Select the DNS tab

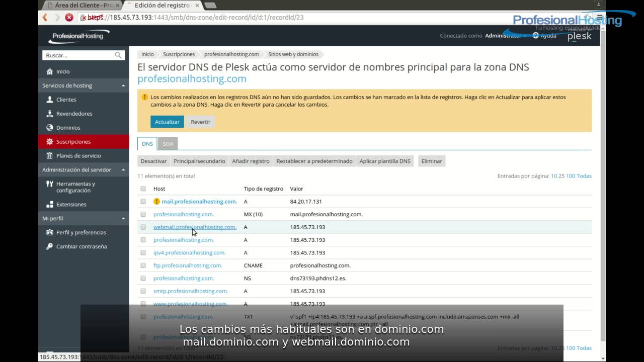pos(147,144)
